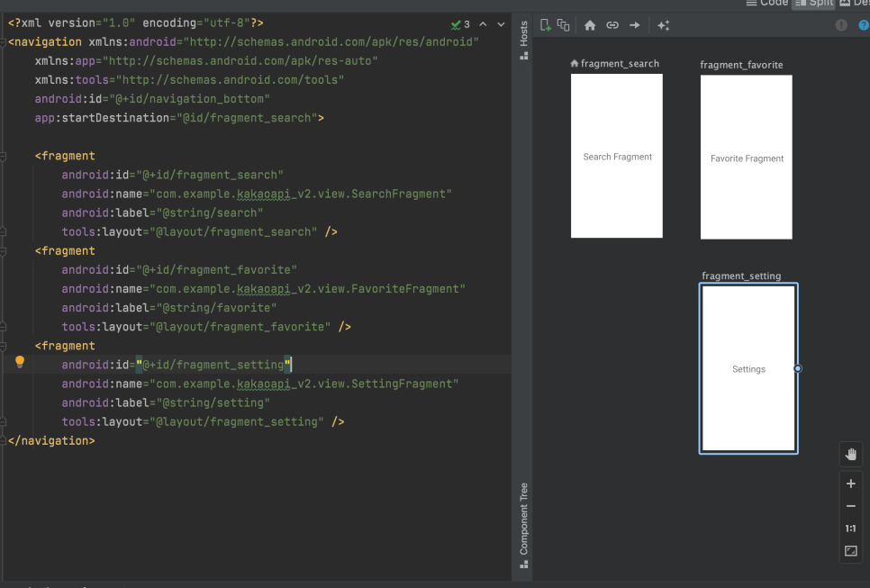
Task: Click the SearchFragment android:name line
Action: 257,194
